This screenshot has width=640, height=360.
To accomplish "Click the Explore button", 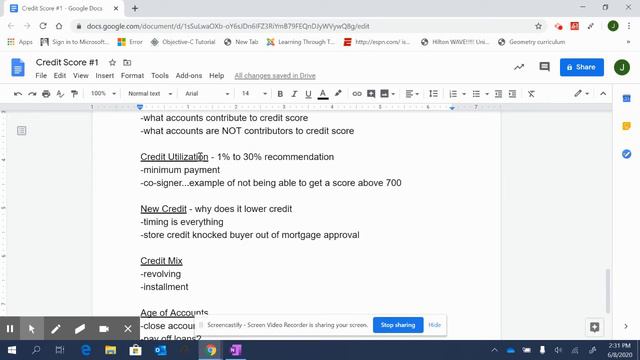I will 595,327.
